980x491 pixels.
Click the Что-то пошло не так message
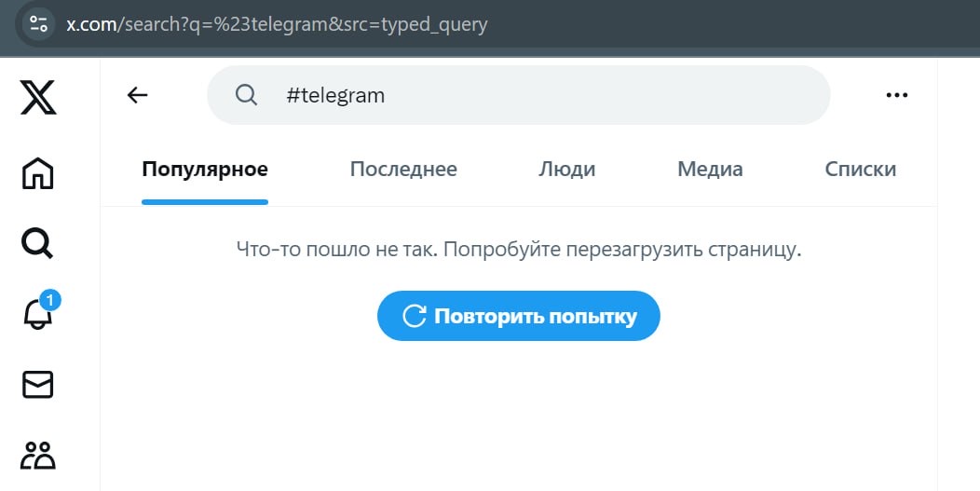[519, 251]
